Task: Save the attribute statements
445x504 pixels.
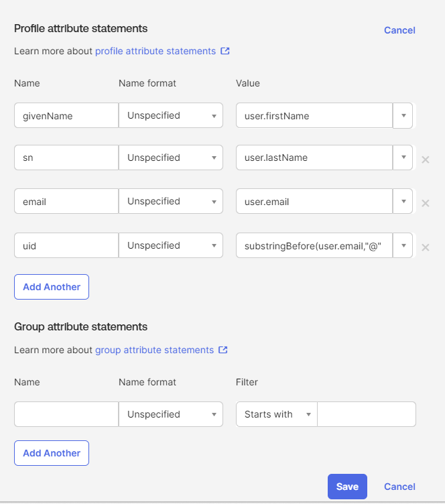Action: tap(347, 487)
